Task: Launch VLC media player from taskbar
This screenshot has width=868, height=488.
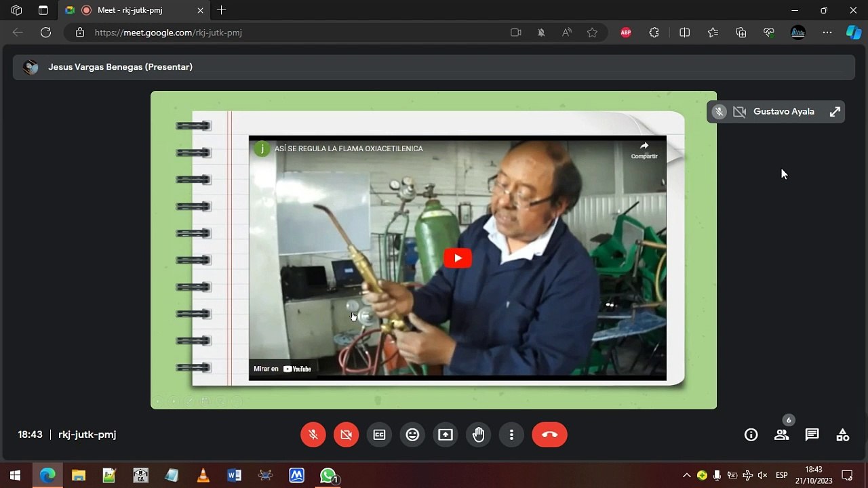Action: tap(203, 475)
